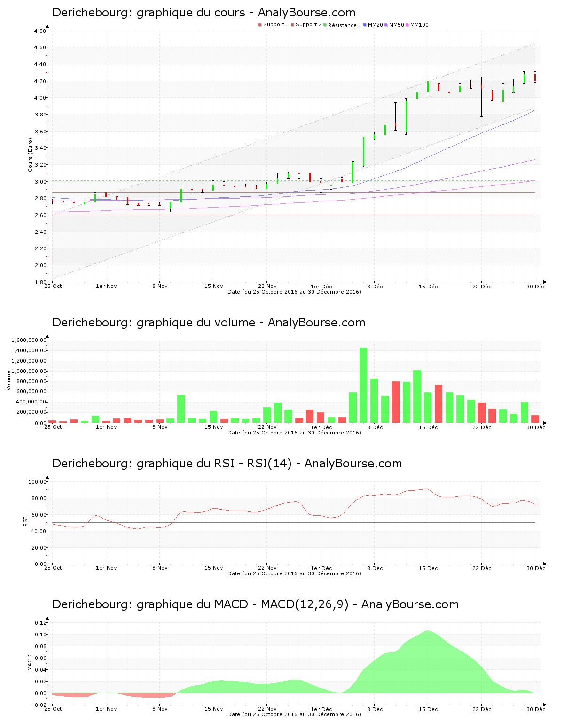Click '25 Oct' tick on price chart
The width and height of the screenshot is (564, 728).
click(53, 286)
